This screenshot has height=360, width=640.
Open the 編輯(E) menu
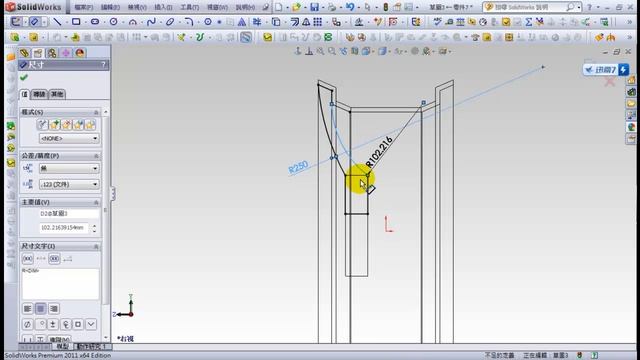click(110, 7)
